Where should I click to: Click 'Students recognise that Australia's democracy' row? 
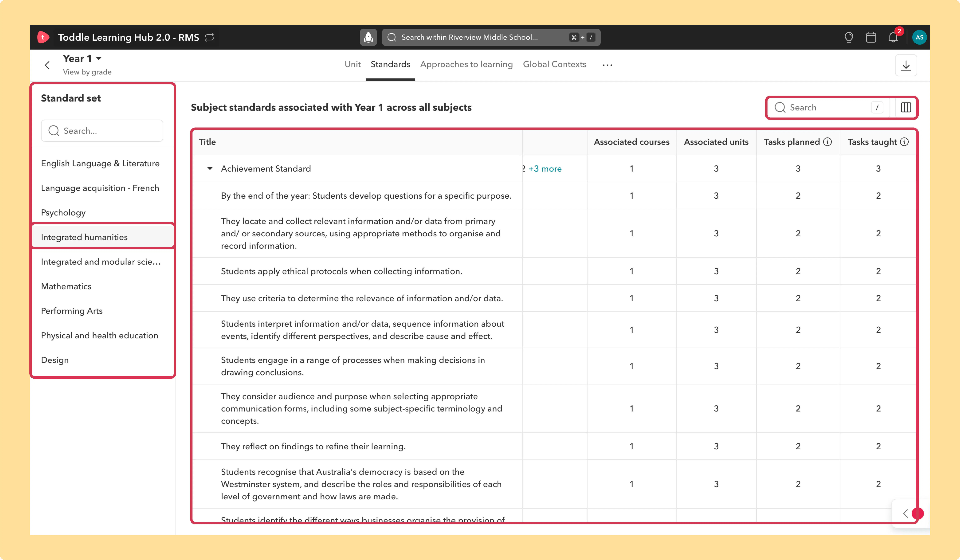pyautogui.click(x=554, y=484)
